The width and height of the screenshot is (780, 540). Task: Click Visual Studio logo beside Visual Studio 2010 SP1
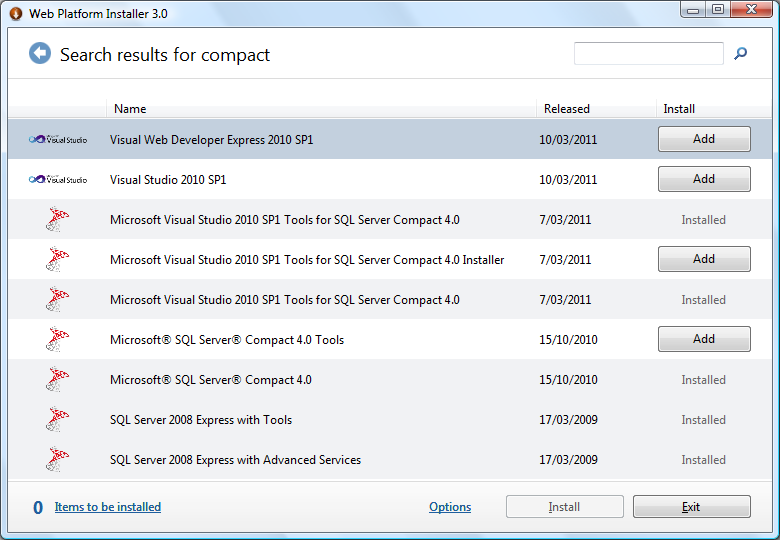tap(58, 180)
